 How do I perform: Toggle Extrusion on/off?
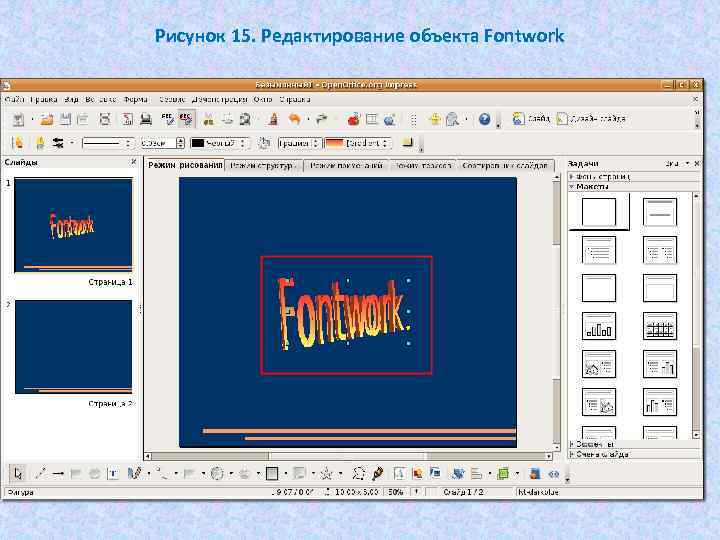534,473
